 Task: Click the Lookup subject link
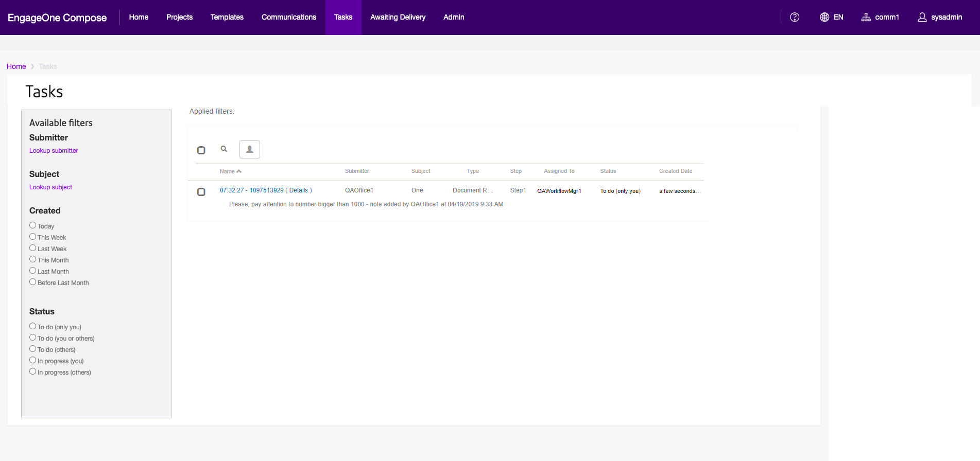(x=50, y=187)
